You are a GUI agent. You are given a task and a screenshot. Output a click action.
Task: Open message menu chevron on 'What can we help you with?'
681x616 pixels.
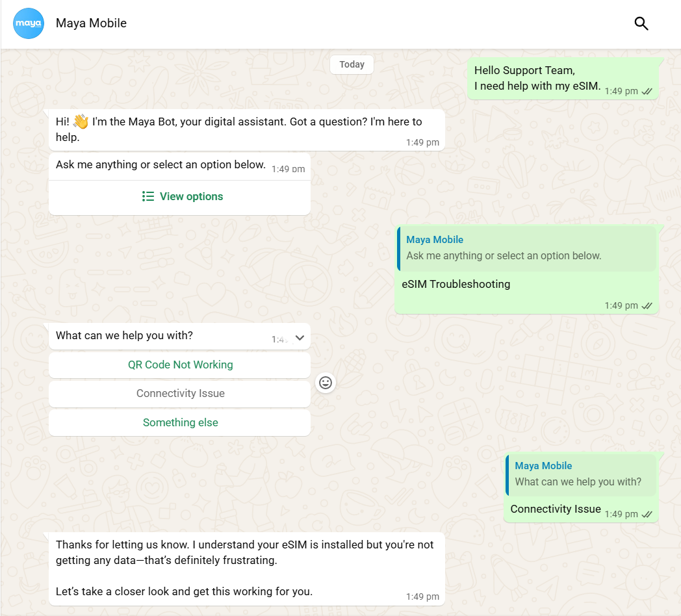pyautogui.click(x=300, y=337)
